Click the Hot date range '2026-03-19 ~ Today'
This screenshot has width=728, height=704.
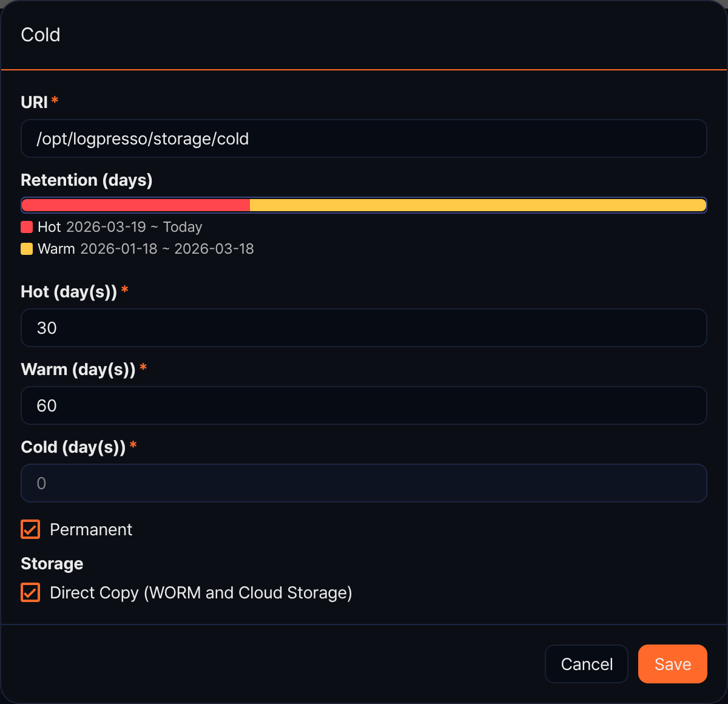pos(134,227)
